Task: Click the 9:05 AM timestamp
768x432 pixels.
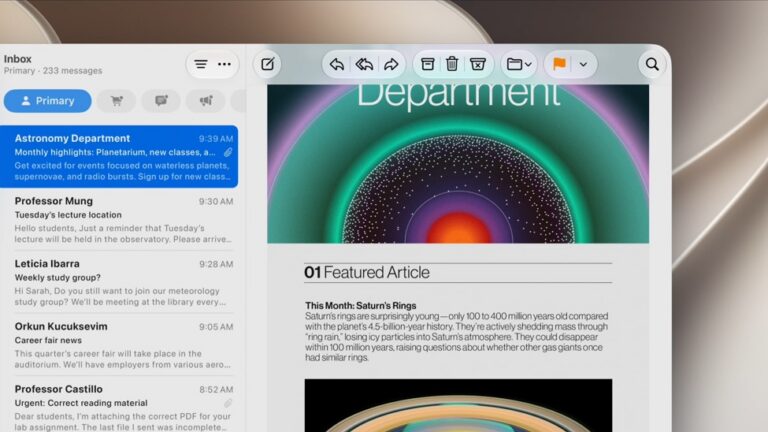Action: 216,327
